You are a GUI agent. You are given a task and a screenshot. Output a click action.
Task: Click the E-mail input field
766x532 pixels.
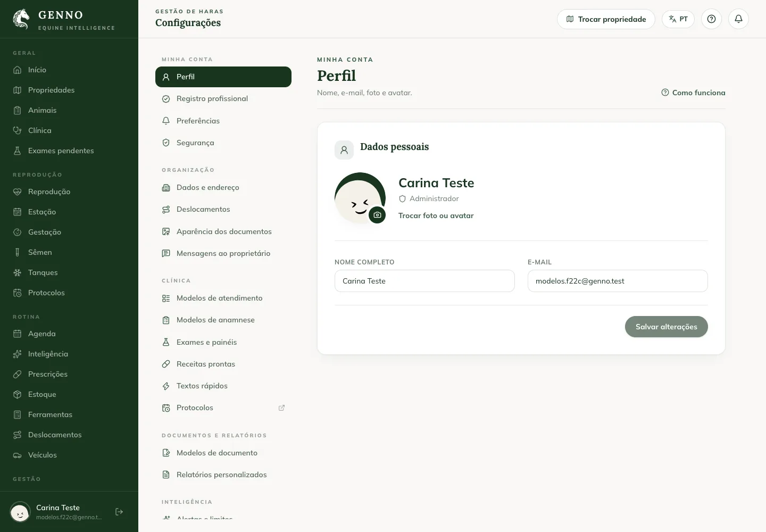point(618,281)
